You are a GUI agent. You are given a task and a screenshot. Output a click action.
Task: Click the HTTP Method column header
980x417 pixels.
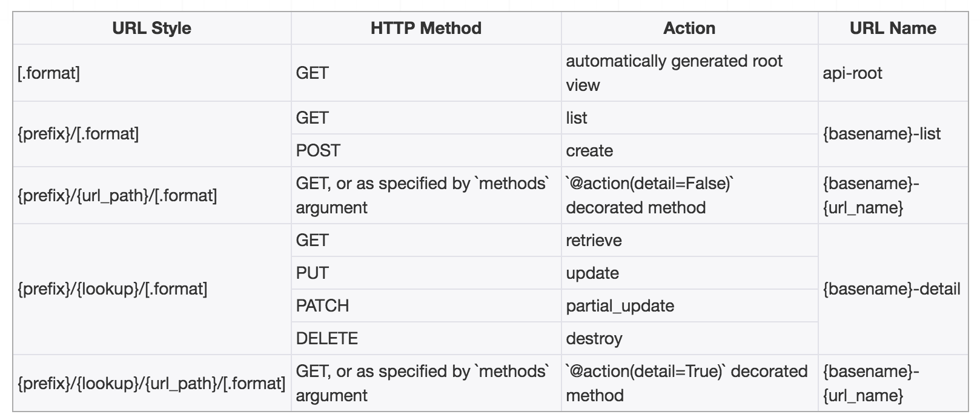pyautogui.click(x=426, y=28)
